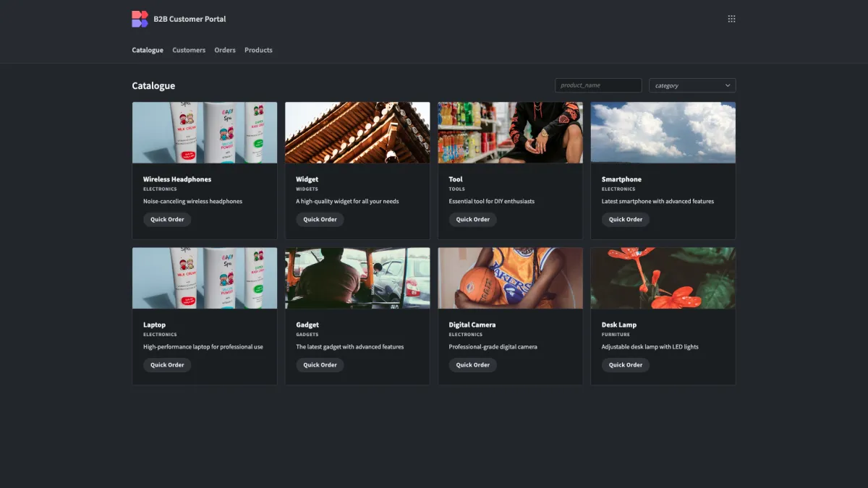Click 'Professional-grade digital camera' description

(493, 347)
